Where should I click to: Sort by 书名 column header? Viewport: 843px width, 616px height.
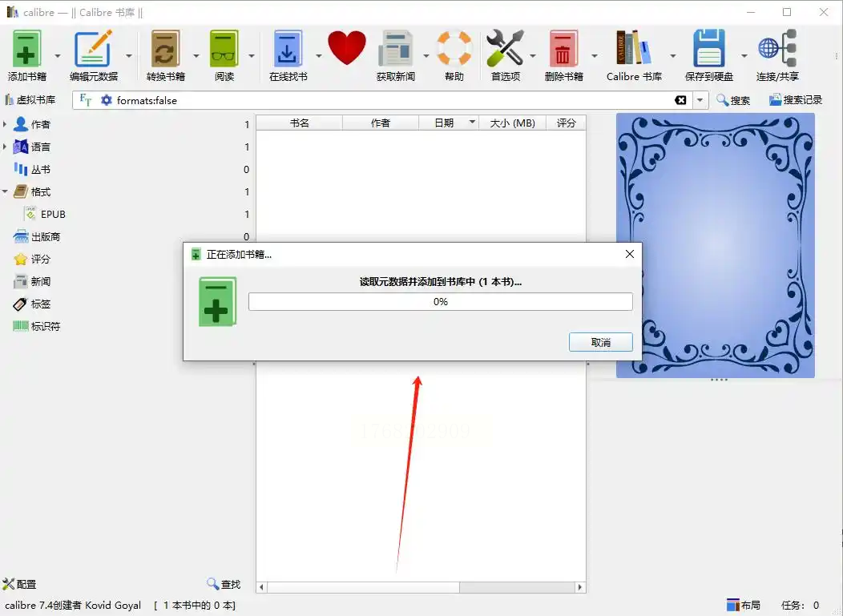point(300,123)
